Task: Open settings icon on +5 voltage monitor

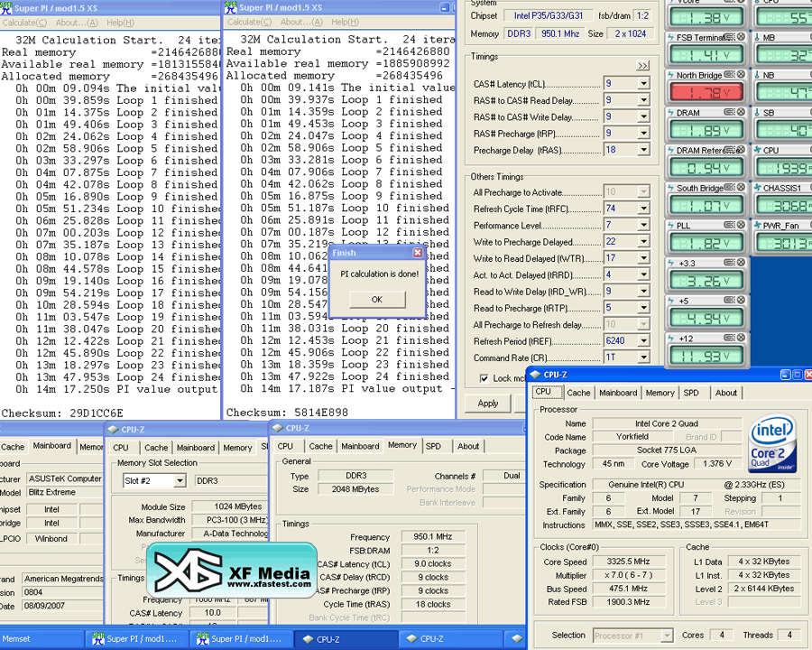Action: [729, 300]
